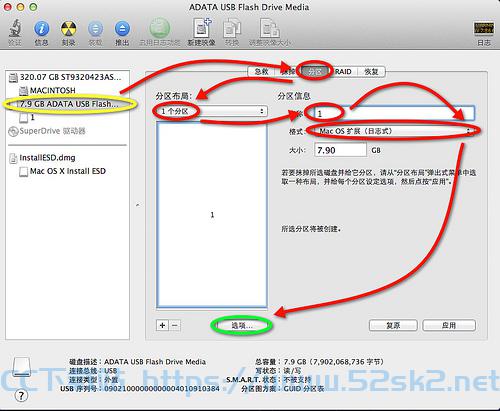Open the help question mark button
Viewport: 500px width, 411px height.
point(21,396)
